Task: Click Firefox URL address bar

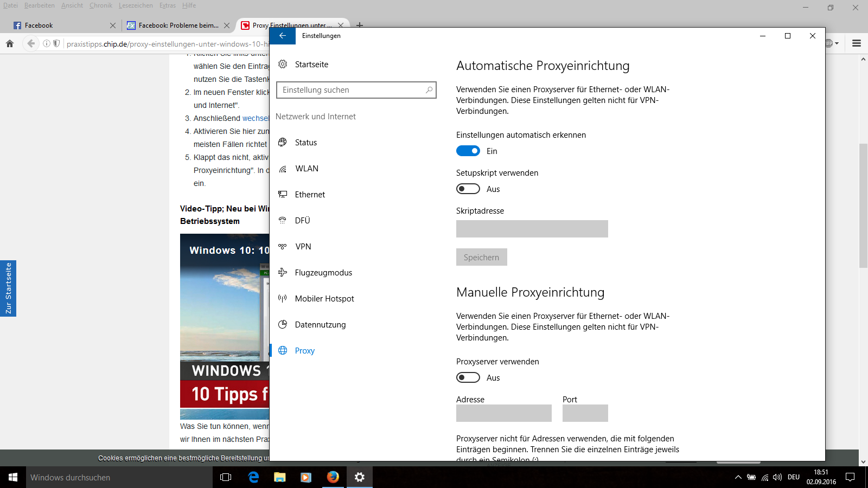Action: [167, 44]
